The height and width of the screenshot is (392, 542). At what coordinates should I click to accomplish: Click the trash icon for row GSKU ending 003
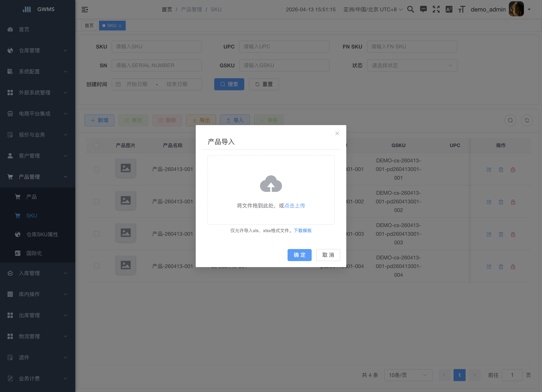[501, 234]
